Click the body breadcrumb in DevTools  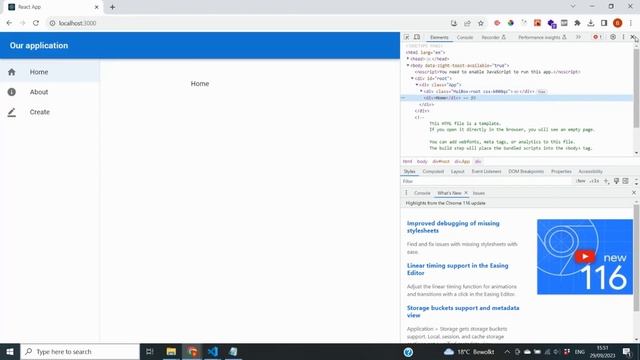tap(422, 162)
